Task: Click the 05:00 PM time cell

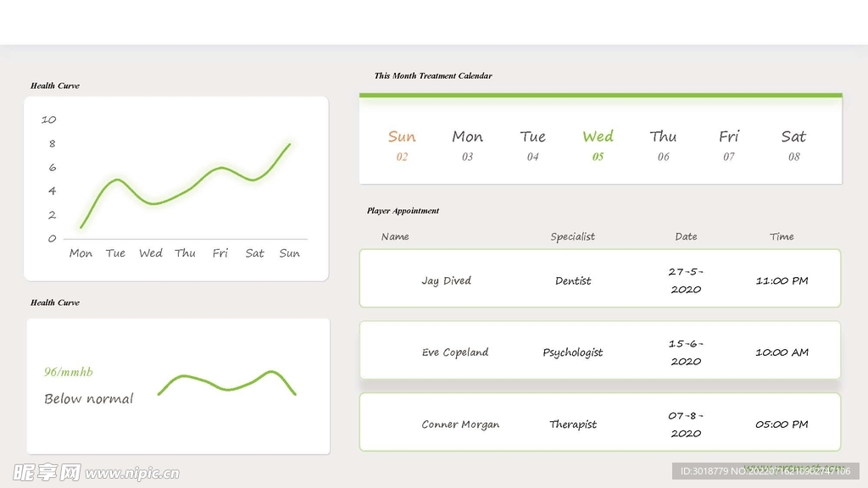Action: (782, 424)
